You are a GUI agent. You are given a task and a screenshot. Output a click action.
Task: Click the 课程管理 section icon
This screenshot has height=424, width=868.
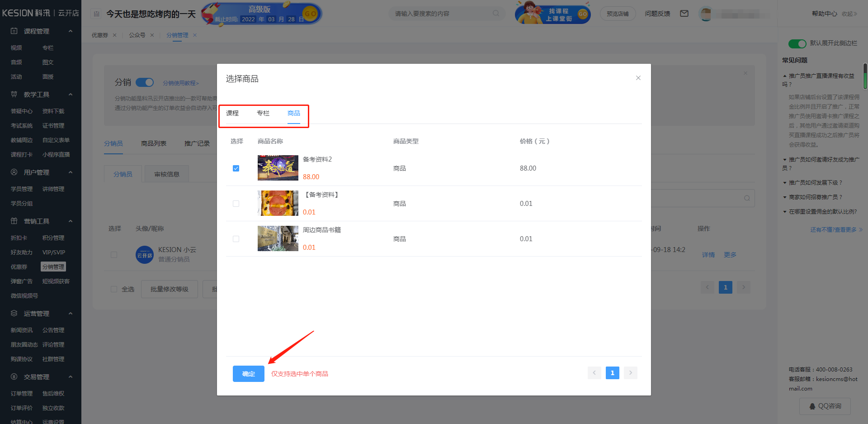point(14,31)
